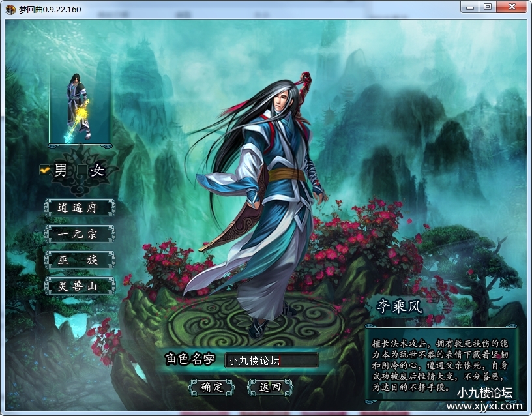The width and height of the screenshot is (532, 416).
Task: Pick the 灵兽山 faction
Action: pos(80,286)
